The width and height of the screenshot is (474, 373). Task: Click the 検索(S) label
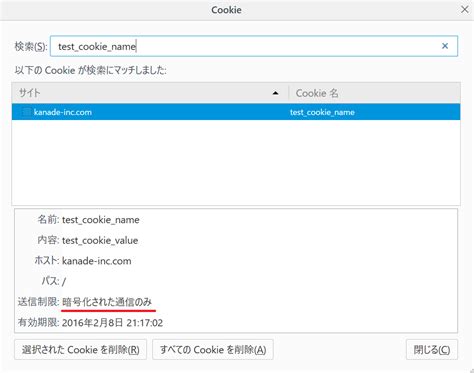click(x=31, y=46)
